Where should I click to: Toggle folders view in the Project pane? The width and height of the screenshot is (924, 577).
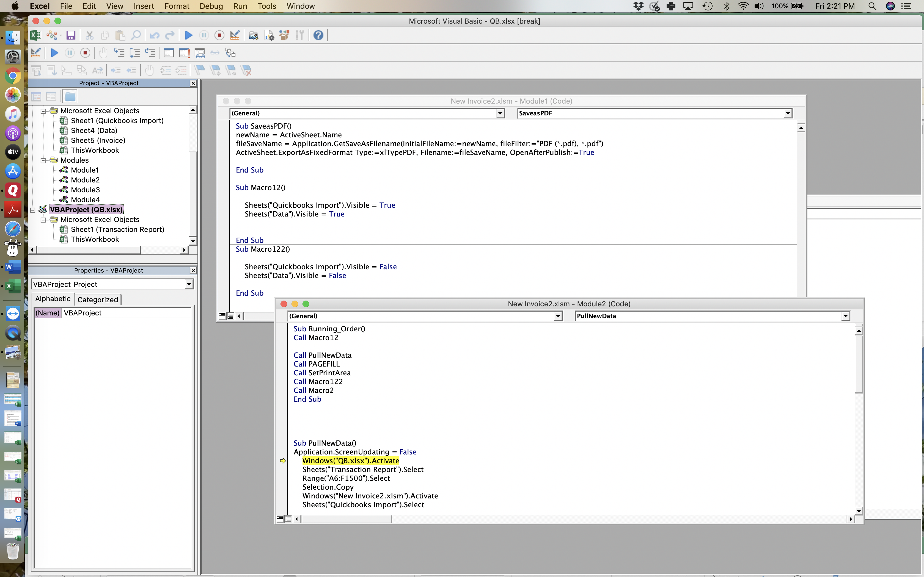[70, 96]
